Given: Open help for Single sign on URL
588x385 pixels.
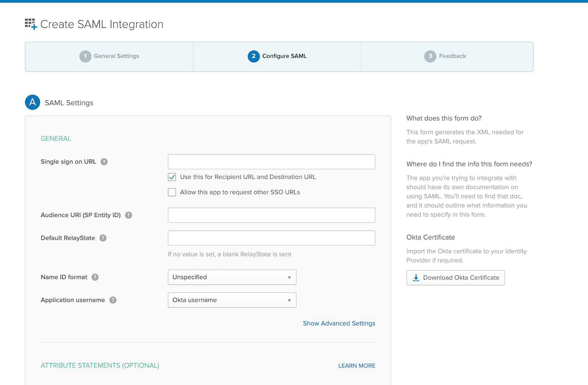Looking at the screenshot, I should [104, 162].
